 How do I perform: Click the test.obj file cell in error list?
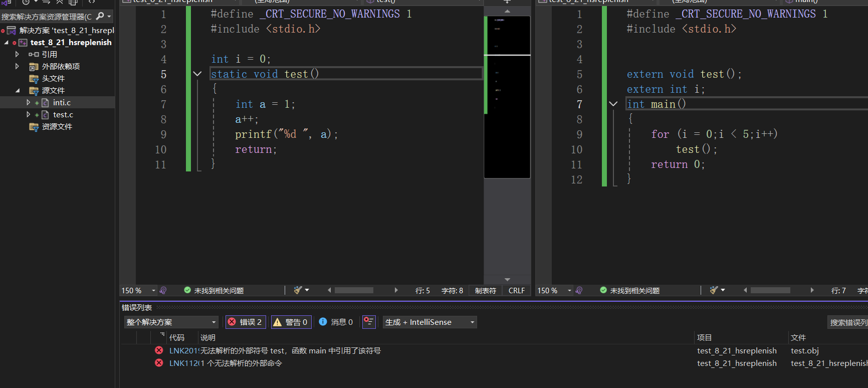pos(805,350)
